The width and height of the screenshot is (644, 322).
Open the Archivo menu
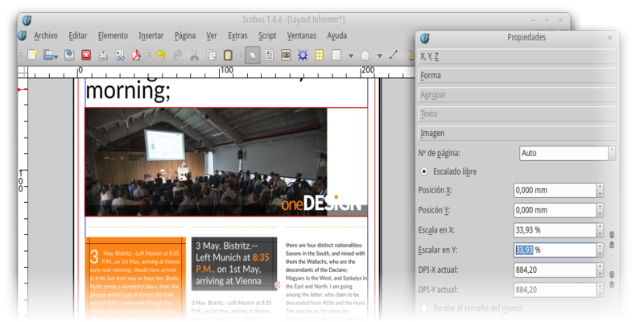(46, 35)
